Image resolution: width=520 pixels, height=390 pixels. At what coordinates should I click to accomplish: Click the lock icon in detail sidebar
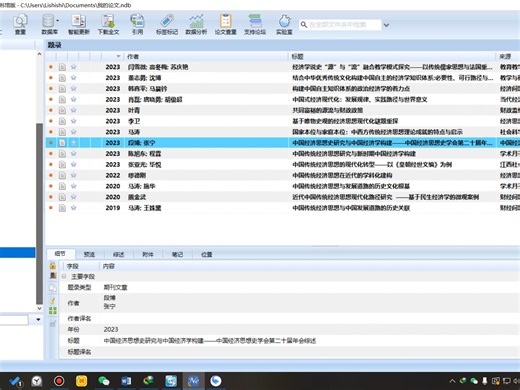[x=53, y=266]
